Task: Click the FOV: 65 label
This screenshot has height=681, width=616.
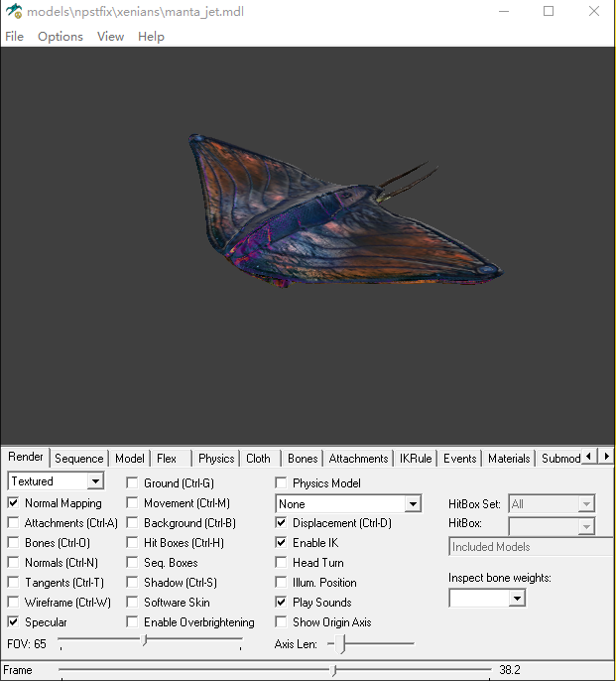Action: coord(27,643)
